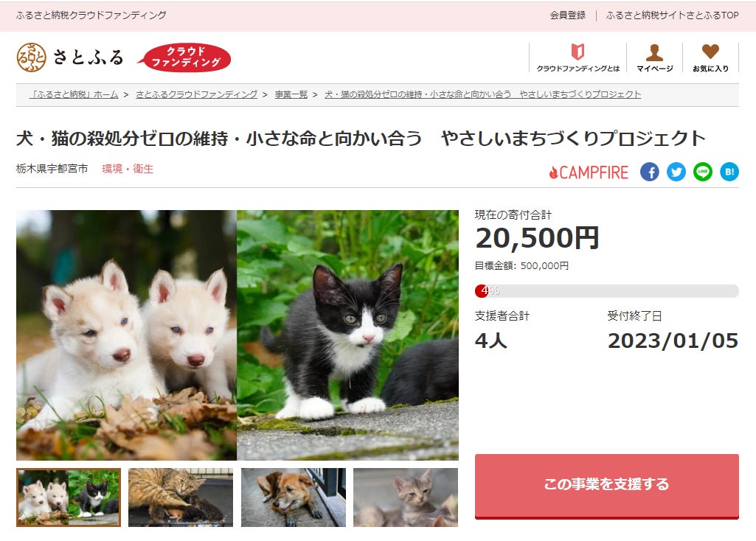756x541 pixels.
Task: Click the CAMPFIRE logo
Action: pyautogui.click(x=589, y=172)
